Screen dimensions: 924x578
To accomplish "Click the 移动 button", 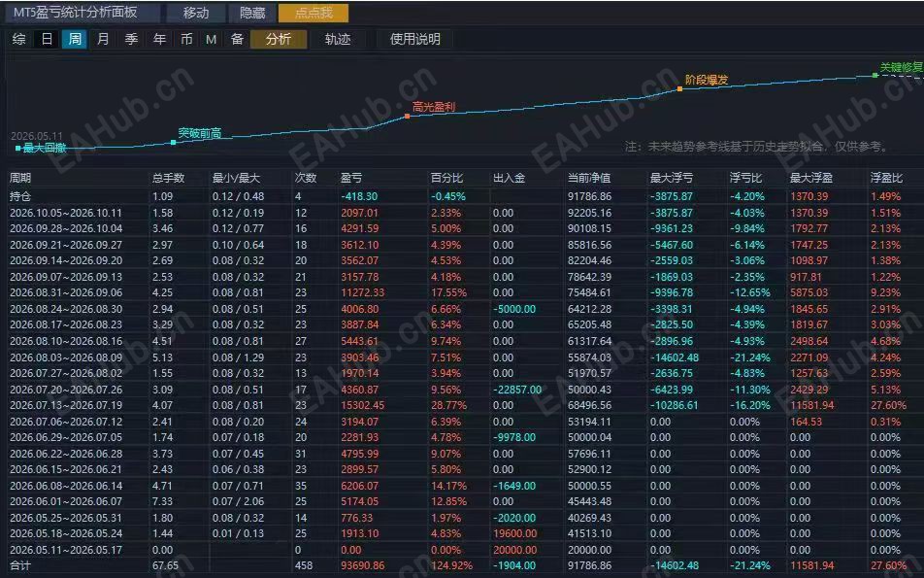I will 196,13.
